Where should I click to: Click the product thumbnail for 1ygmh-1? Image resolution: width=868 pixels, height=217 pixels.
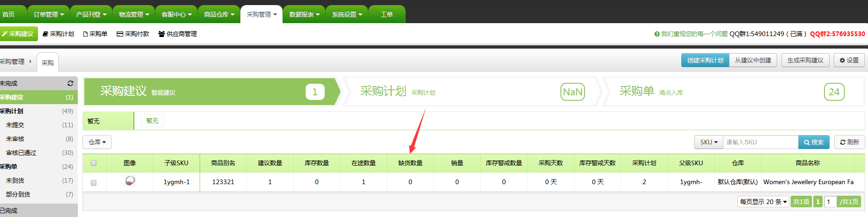[130, 181]
